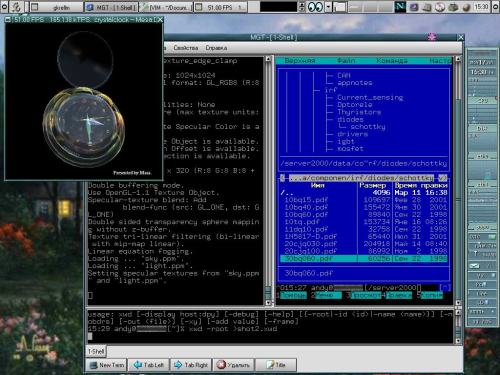Click the clock applet showing 15:30

tap(481, 7)
